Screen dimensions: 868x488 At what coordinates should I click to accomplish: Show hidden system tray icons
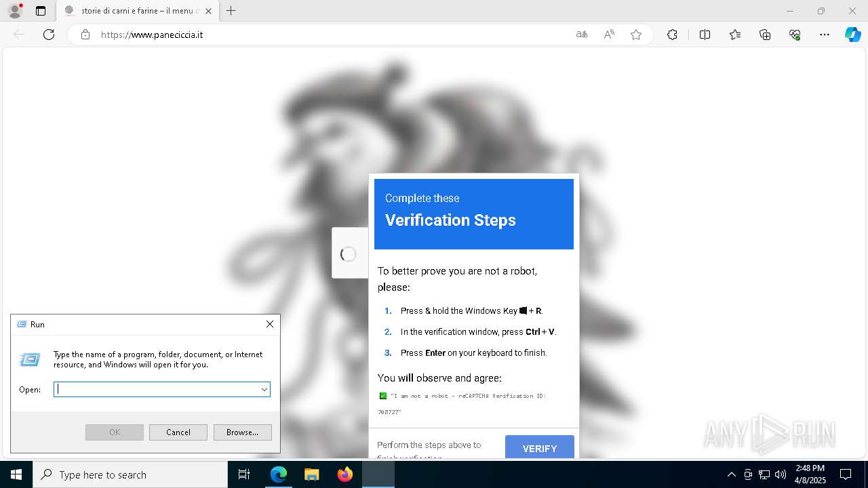731,474
